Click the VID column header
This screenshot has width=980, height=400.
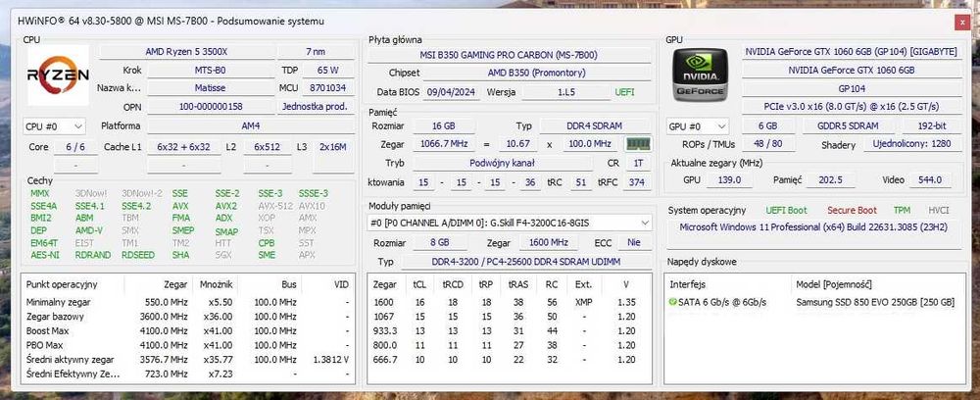(327, 284)
